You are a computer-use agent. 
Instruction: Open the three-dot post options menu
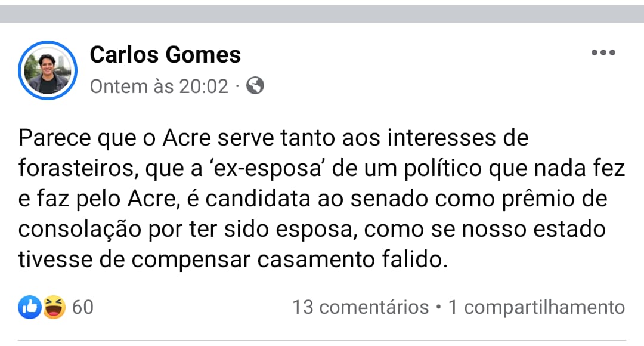coord(603,53)
